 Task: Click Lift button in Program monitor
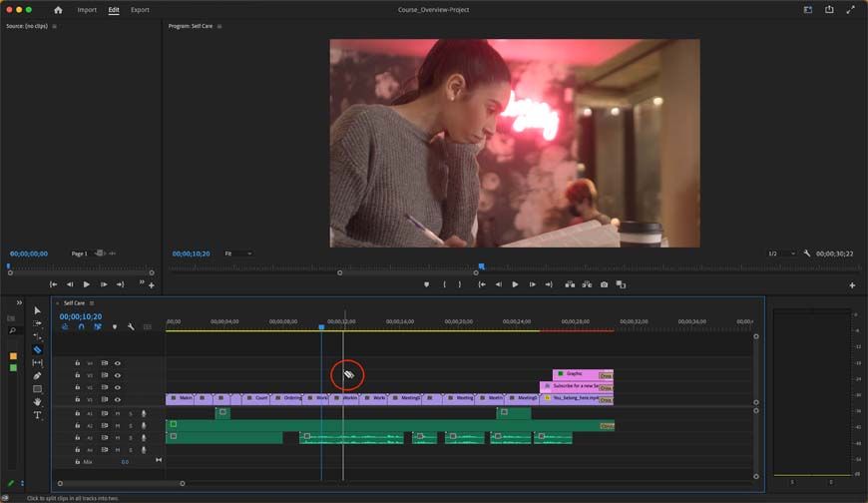[570, 284]
